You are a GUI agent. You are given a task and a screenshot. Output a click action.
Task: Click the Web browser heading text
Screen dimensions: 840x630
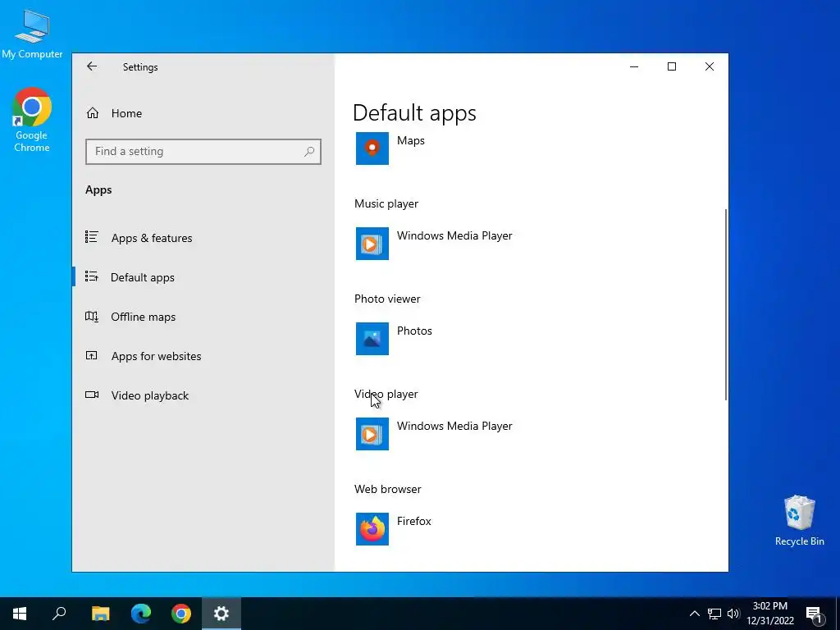pos(388,489)
